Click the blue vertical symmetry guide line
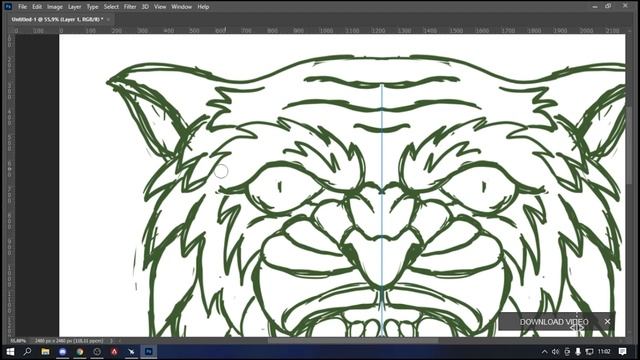 click(382, 210)
